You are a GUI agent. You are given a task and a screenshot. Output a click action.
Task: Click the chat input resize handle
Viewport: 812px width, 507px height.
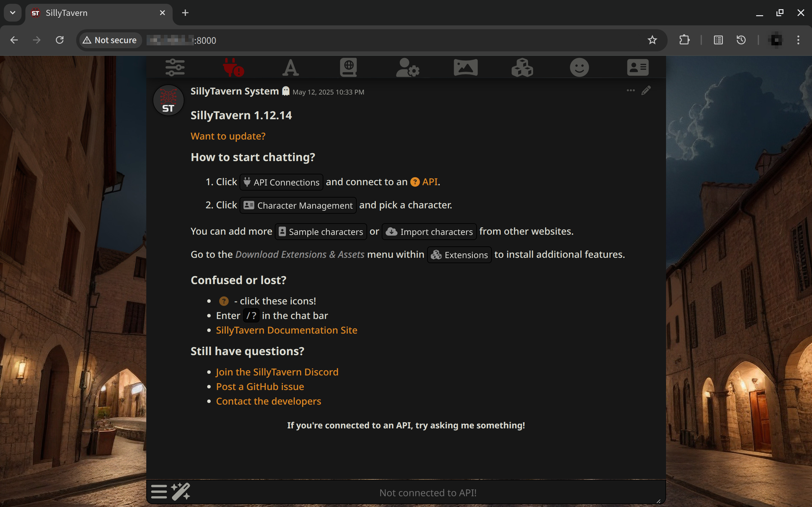[658, 501]
